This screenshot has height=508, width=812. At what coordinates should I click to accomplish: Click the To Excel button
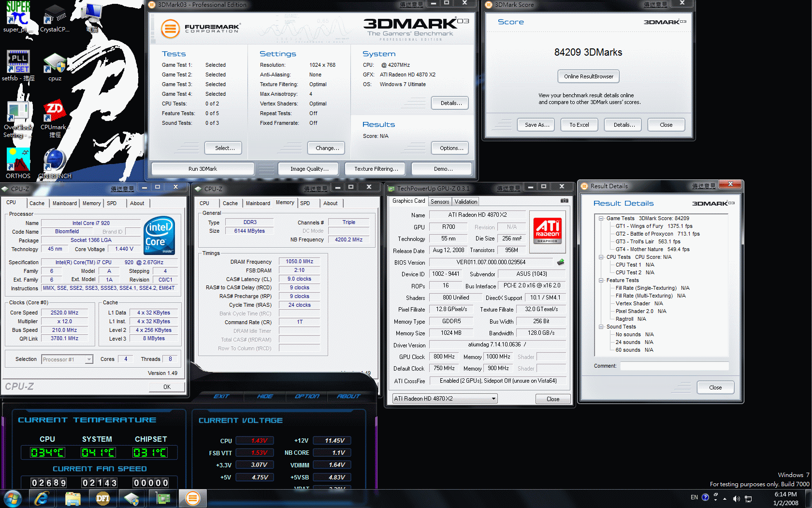[x=579, y=125]
